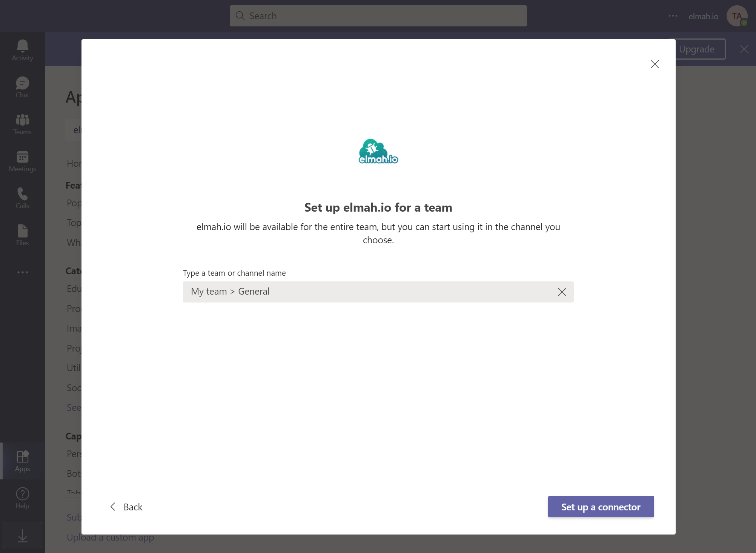Open the settings ellipsis near elmah.io
The image size is (756, 553).
[673, 16]
